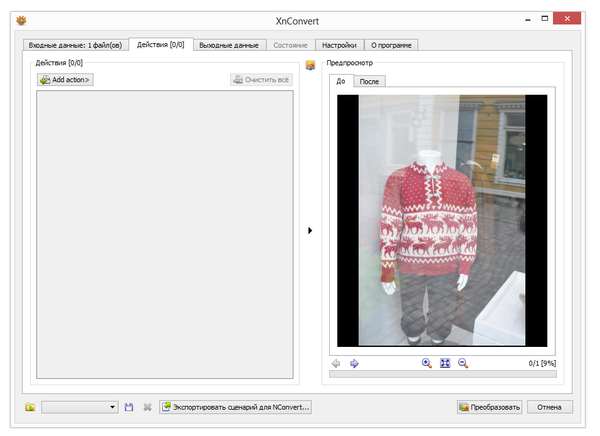Minimize the XnConvert window
The height and width of the screenshot is (436, 600).
528,19
